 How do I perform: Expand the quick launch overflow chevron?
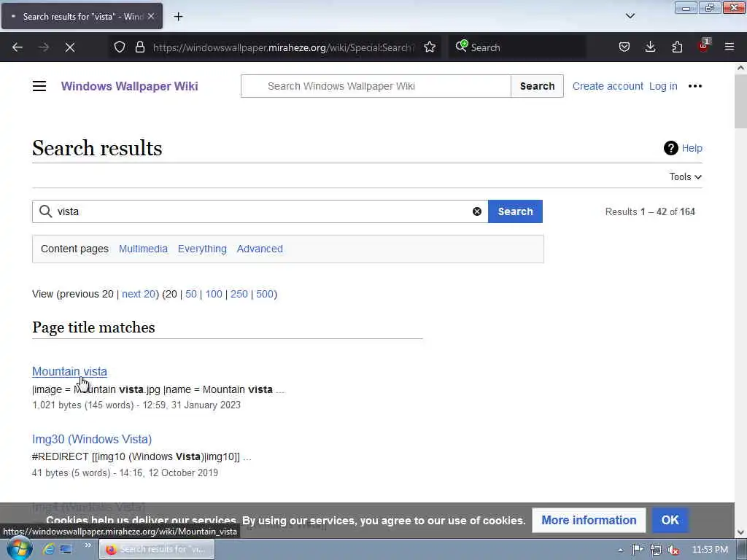[x=88, y=545]
